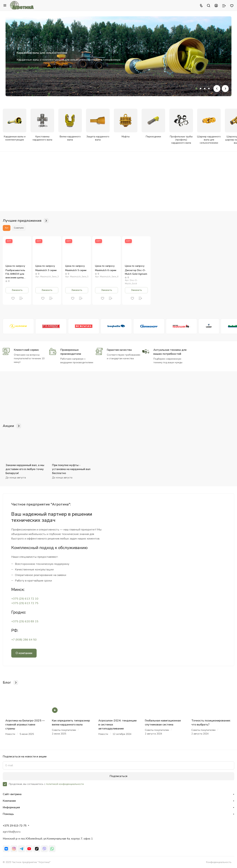Open promo При покупке муфты
The height and width of the screenshot is (868, 237).
pos(71,469)
